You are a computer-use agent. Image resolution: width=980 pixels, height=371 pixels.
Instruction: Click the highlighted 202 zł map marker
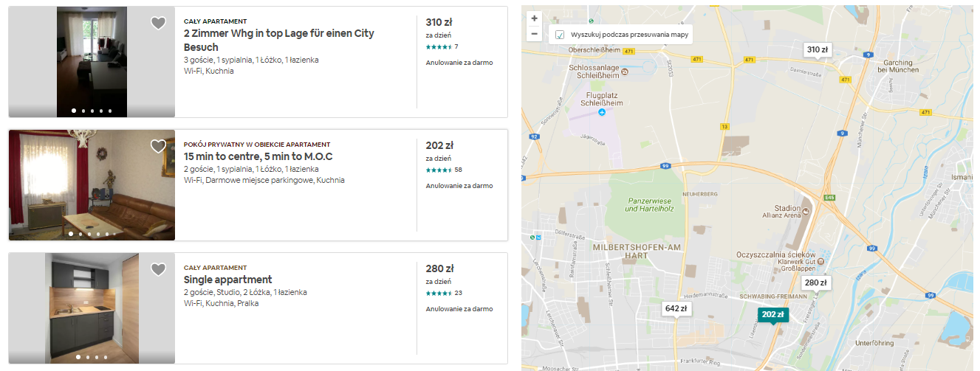tap(772, 315)
